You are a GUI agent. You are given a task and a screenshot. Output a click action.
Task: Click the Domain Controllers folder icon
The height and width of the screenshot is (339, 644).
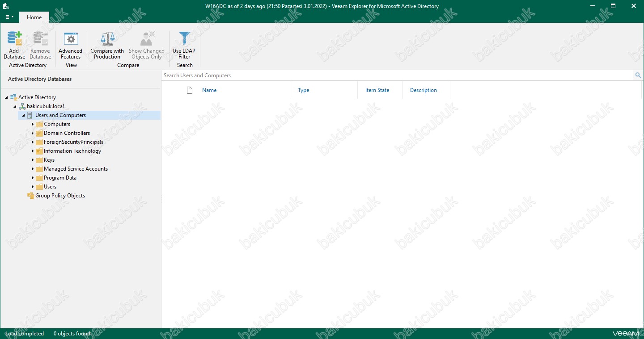pyautogui.click(x=39, y=133)
